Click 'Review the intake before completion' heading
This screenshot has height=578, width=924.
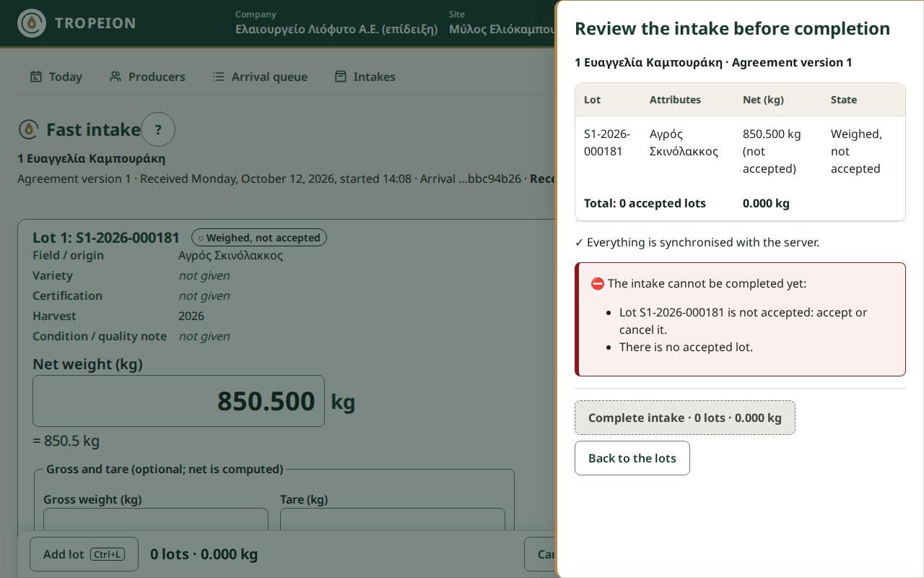[x=732, y=28]
